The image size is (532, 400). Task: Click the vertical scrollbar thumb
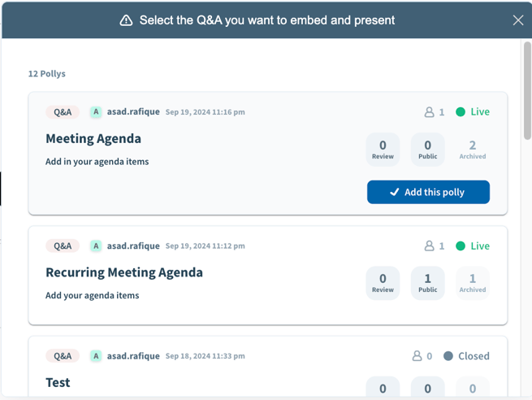(527, 91)
